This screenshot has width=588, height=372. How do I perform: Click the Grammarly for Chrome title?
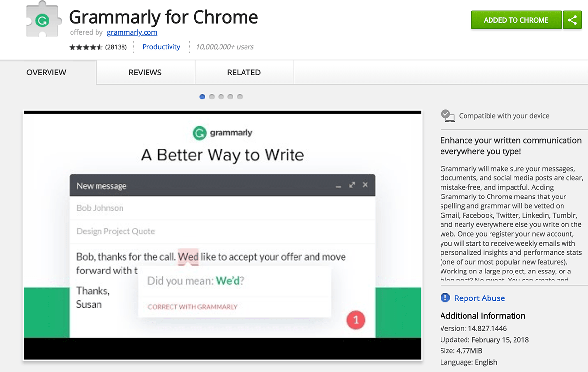click(163, 17)
